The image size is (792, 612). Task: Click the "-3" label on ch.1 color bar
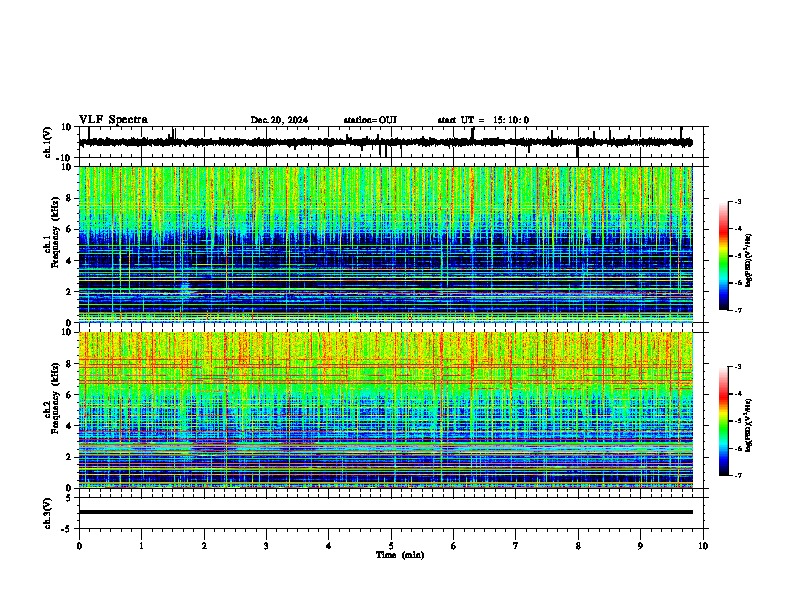(737, 201)
